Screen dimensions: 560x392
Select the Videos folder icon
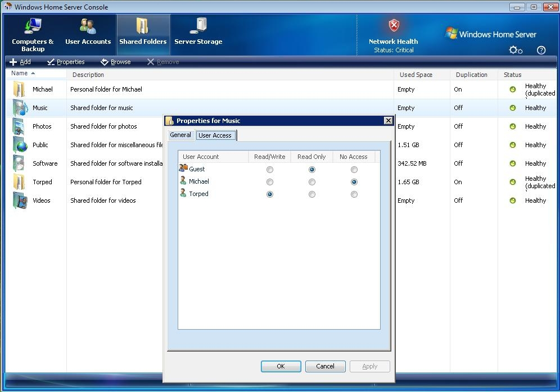pyautogui.click(x=20, y=200)
